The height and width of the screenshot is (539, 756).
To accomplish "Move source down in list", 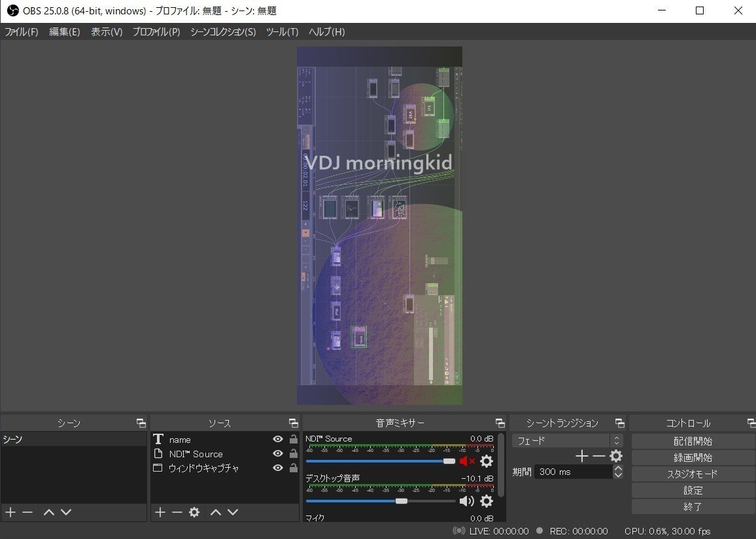I will [233, 512].
